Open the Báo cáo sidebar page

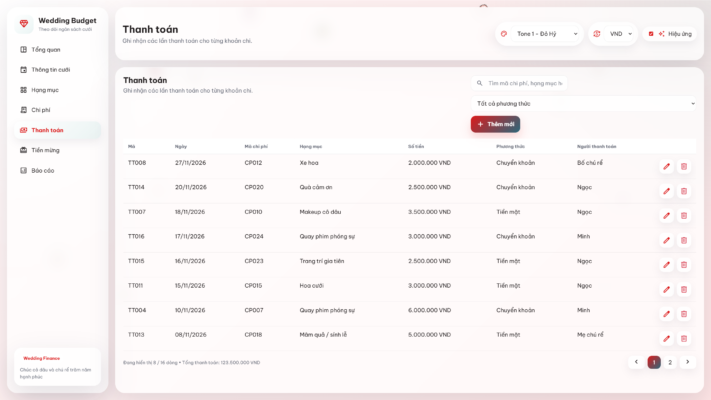point(58,171)
